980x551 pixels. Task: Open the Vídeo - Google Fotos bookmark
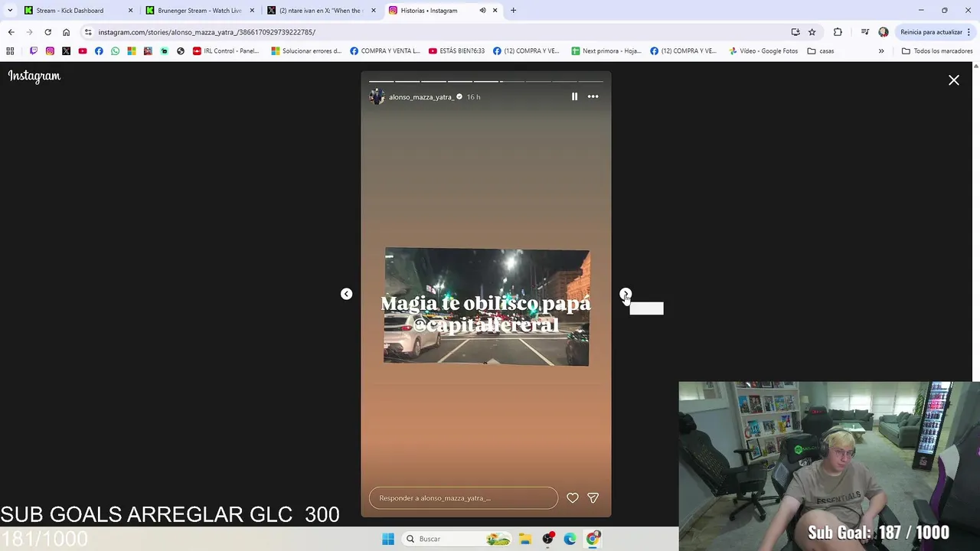(763, 51)
